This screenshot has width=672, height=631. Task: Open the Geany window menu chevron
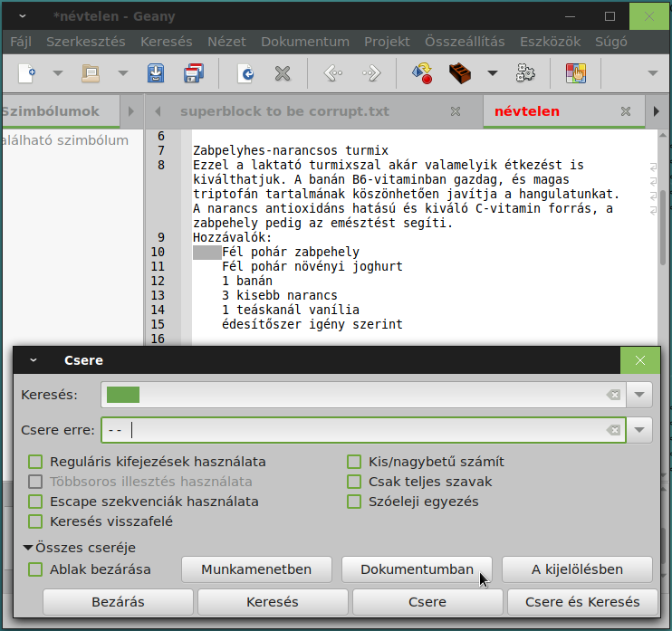click(x=23, y=16)
